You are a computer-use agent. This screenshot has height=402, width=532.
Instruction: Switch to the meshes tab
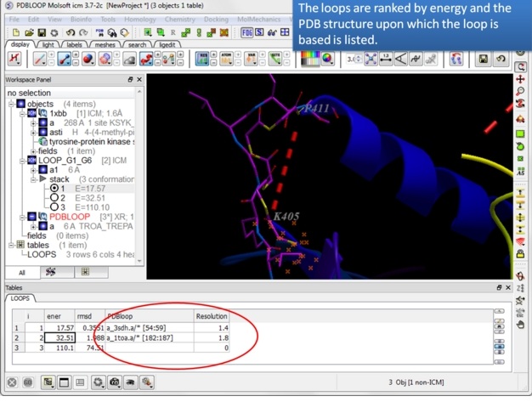[x=106, y=44]
